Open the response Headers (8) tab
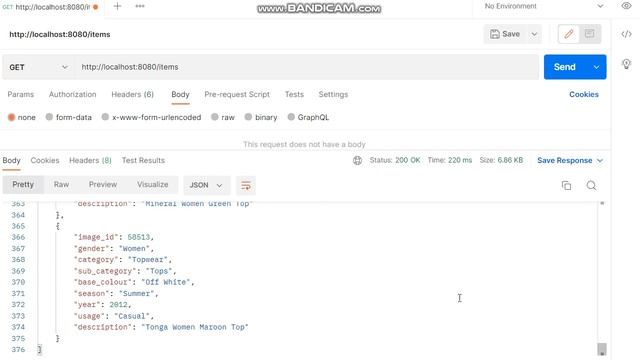The width and height of the screenshot is (640, 360). pos(90,160)
